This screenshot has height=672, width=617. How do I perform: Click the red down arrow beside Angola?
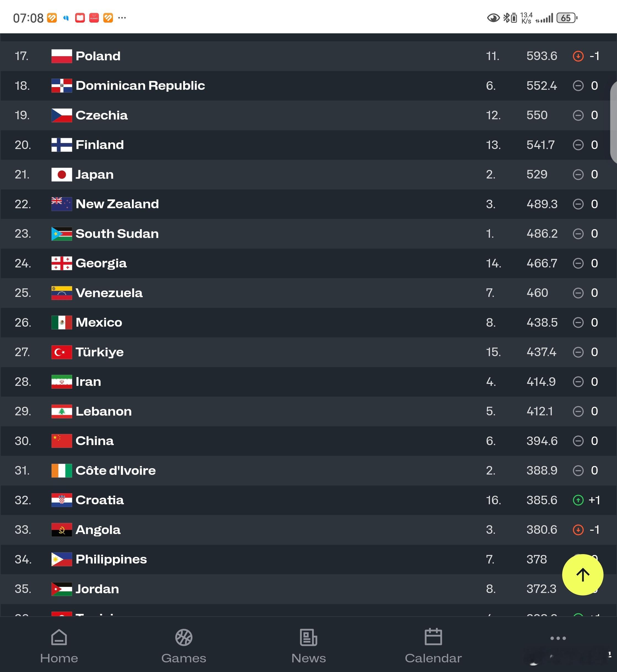click(578, 530)
